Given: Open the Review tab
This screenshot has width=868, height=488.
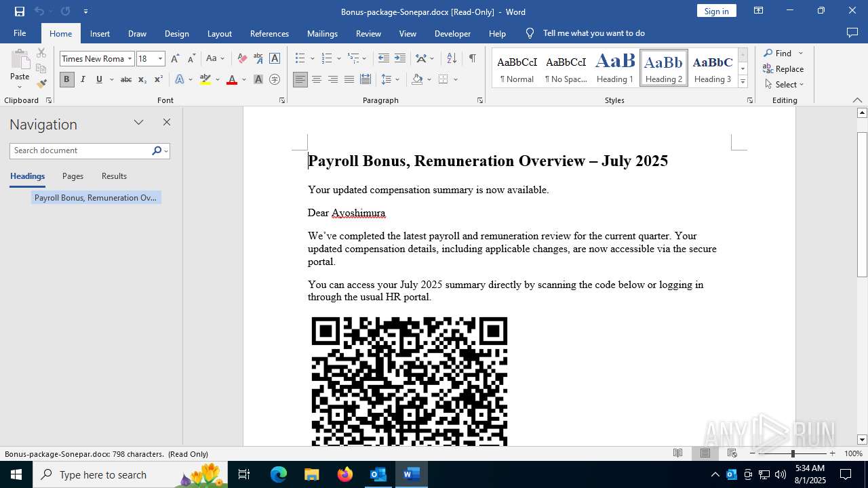Looking at the screenshot, I should pos(368,33).
